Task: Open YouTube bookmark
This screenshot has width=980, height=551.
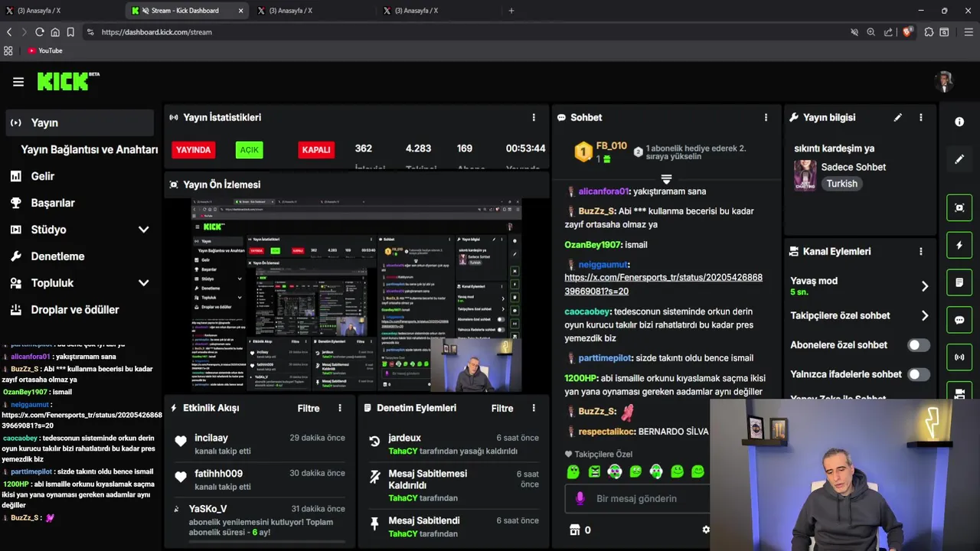Action: point(44,51)
